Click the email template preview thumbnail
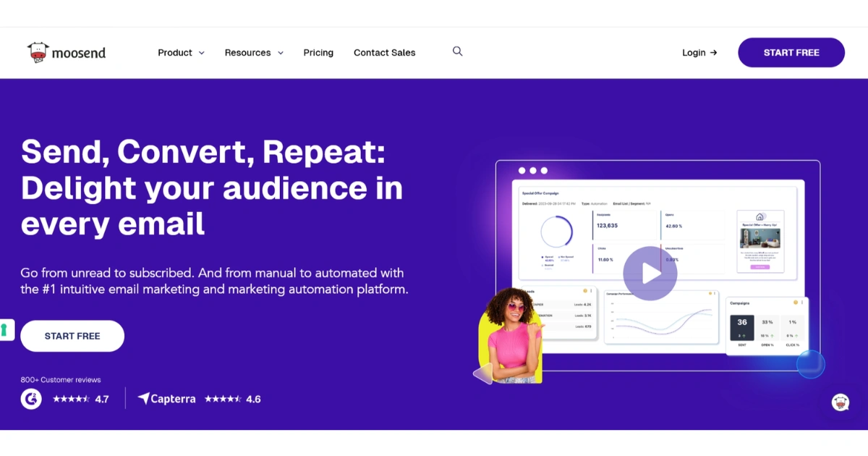 tap(760, 242)
